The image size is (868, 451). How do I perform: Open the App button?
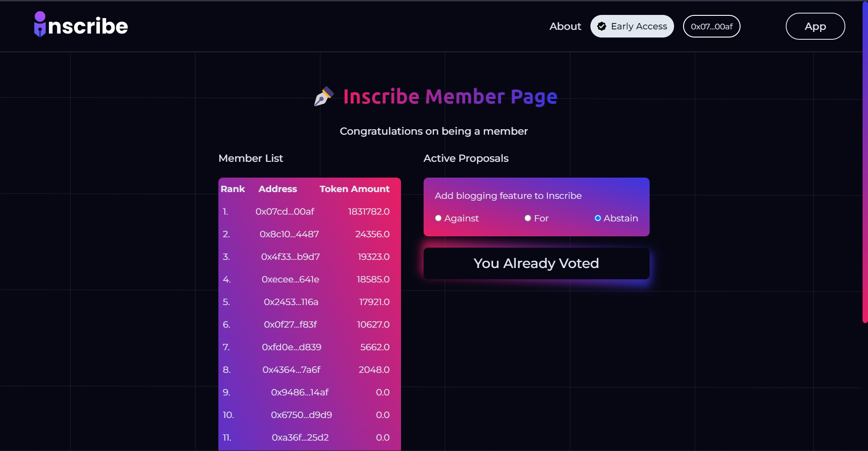coord(815,26)
